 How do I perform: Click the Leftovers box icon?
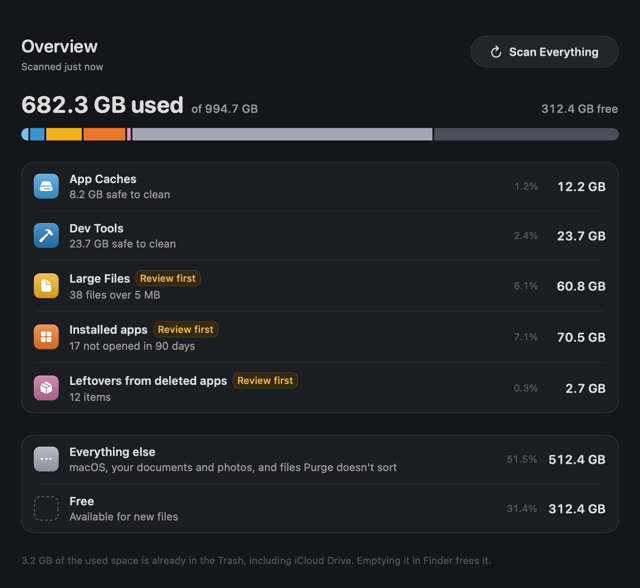46,388
